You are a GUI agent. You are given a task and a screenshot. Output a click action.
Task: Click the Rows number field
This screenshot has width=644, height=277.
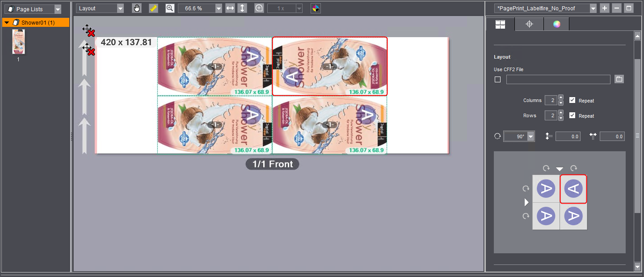[551, 116]
